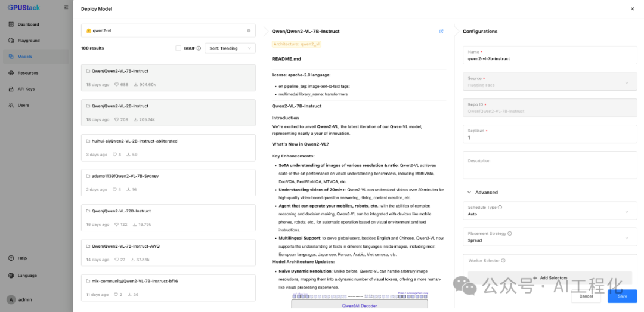Click the Worker Selector info icon
This screenshot has width=644, height=312.
pos(503,260)
